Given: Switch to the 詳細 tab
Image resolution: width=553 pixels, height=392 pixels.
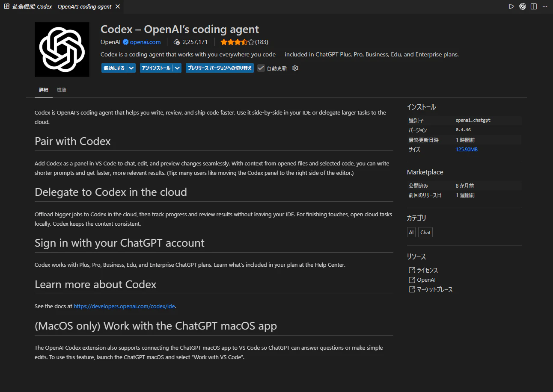Looking at the screenshot, I should 44,90.
